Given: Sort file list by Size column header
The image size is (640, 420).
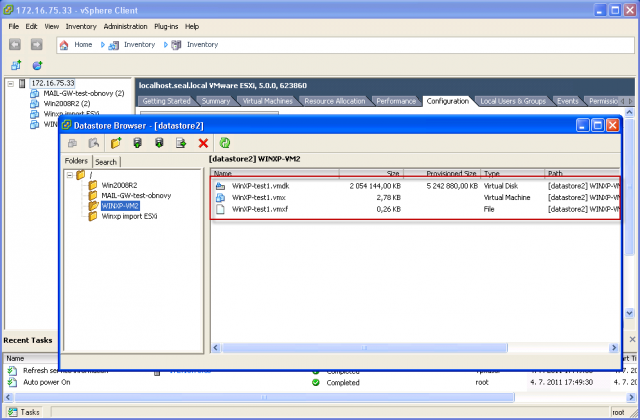Looking at the screenshot, I should coord(371,174).
